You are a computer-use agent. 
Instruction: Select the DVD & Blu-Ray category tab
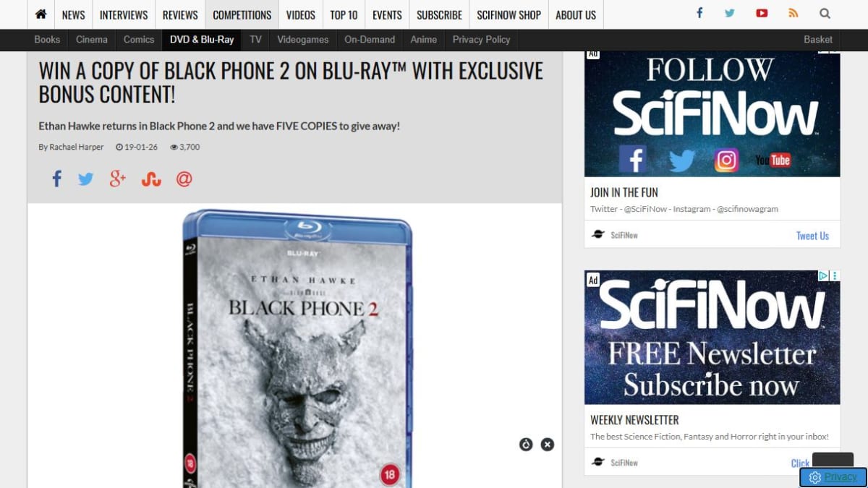point(202,40)
